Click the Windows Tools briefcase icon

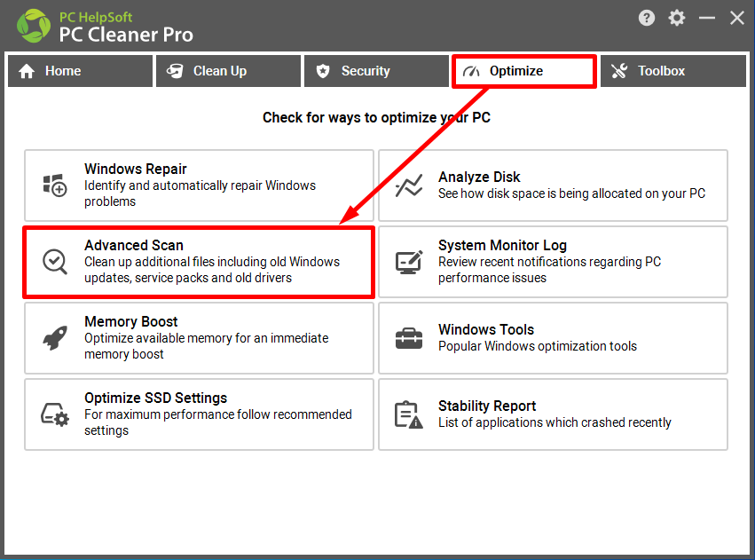tap(409, 337)
